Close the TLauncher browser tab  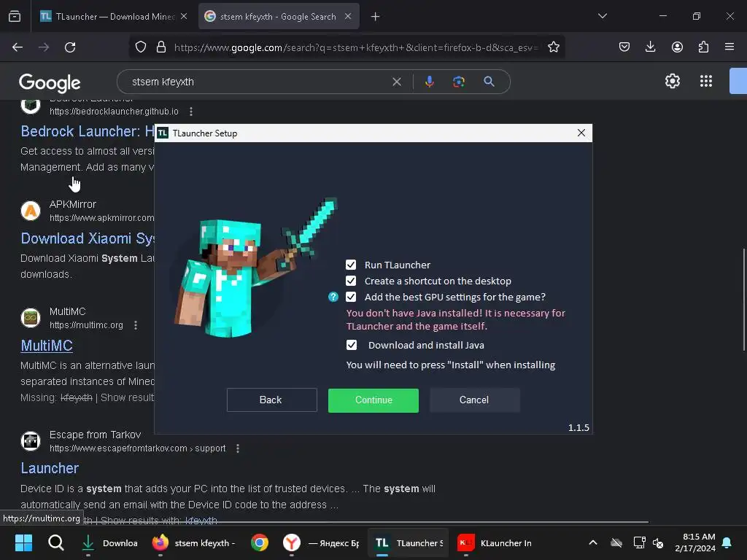pyautogui.click(x=184, y=16)
